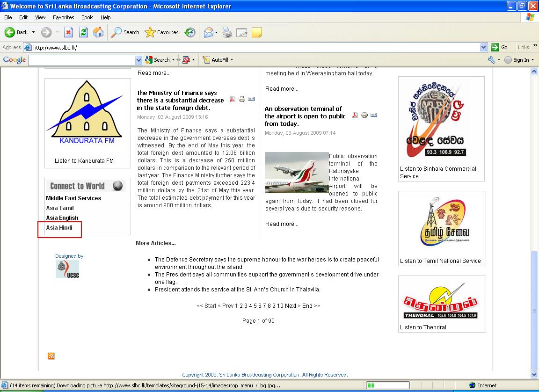Open Middle East Services link

tap(73, 198)
